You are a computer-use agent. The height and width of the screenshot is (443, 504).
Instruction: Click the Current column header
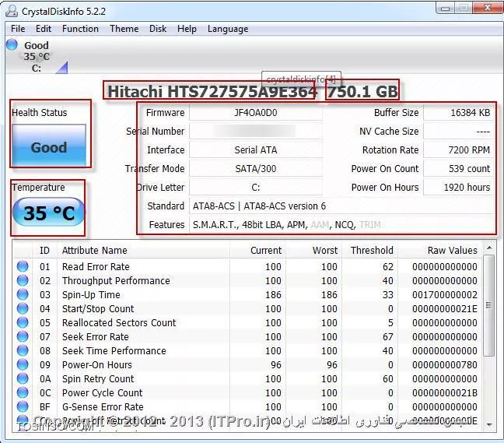click(257, 250)
